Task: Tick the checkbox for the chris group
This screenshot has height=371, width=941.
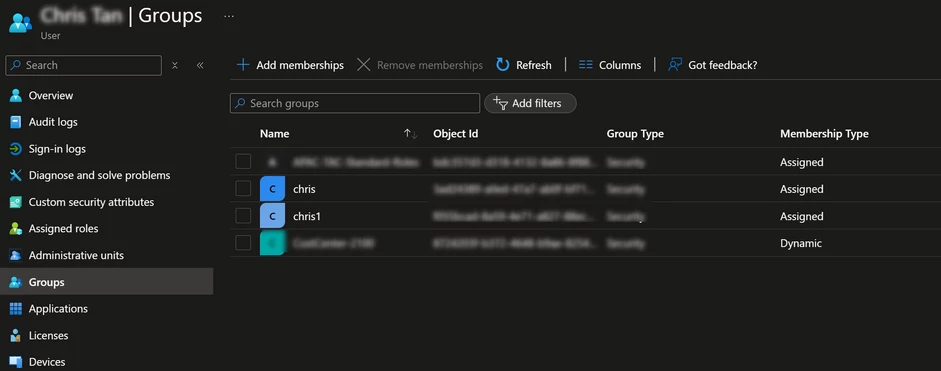Action: click(243, 189)
